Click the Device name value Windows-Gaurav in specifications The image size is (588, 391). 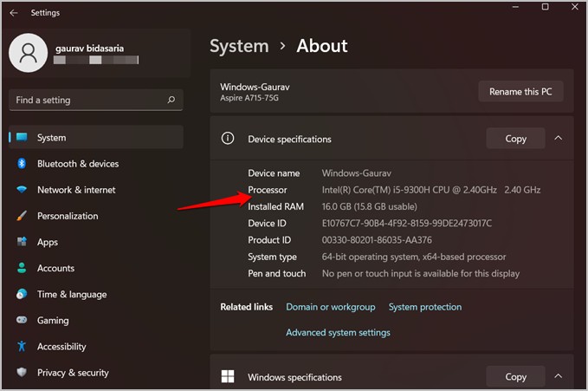(356, 173)
